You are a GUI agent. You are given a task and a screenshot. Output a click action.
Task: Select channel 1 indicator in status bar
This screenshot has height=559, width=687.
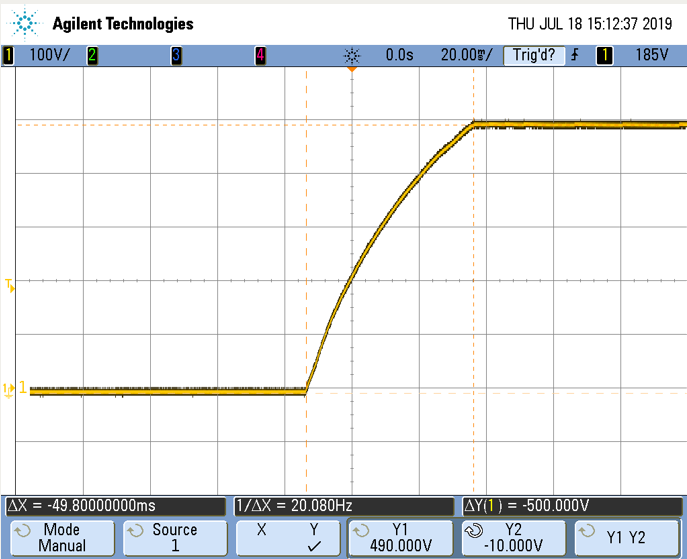point(9,56)
